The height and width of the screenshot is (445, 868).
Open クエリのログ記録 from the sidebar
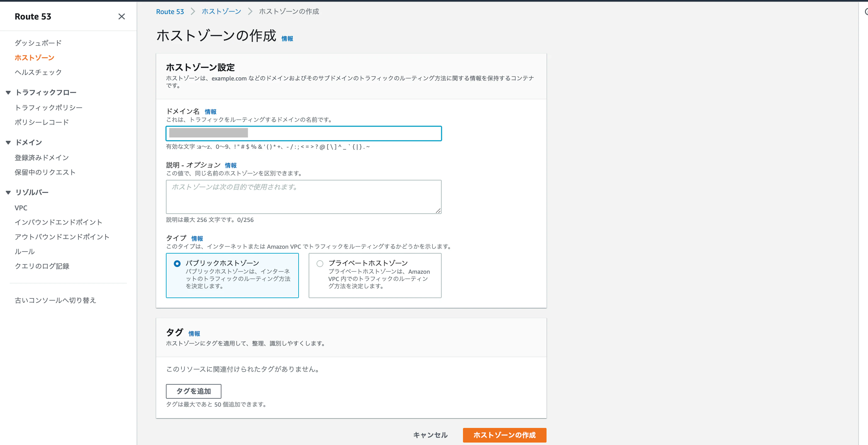tap(42, 266)
